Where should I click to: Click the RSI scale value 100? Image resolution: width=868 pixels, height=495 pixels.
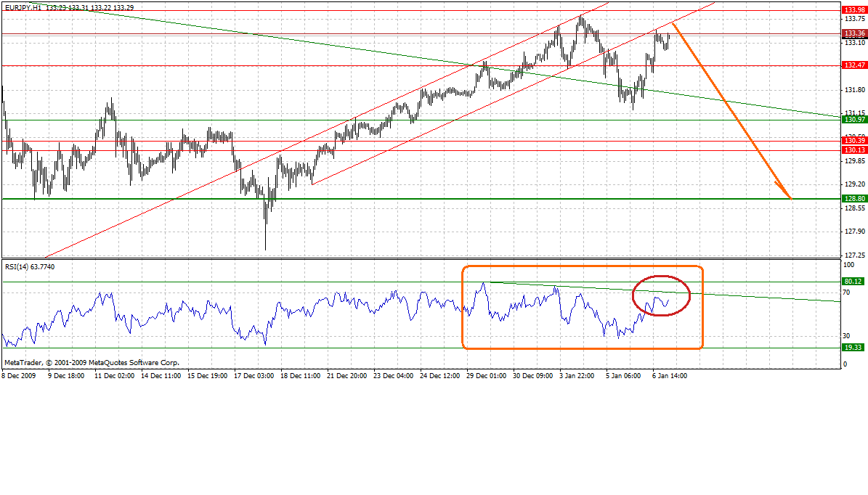pyautogui.click(x=848, y=265)
